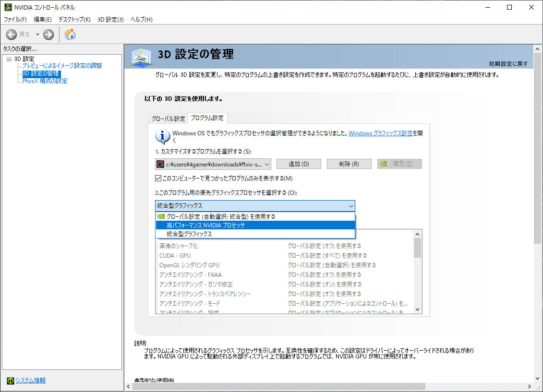The image size is (543, 392).
Task: Click the Back arrow toolbar icon
Action: point(11,34)
